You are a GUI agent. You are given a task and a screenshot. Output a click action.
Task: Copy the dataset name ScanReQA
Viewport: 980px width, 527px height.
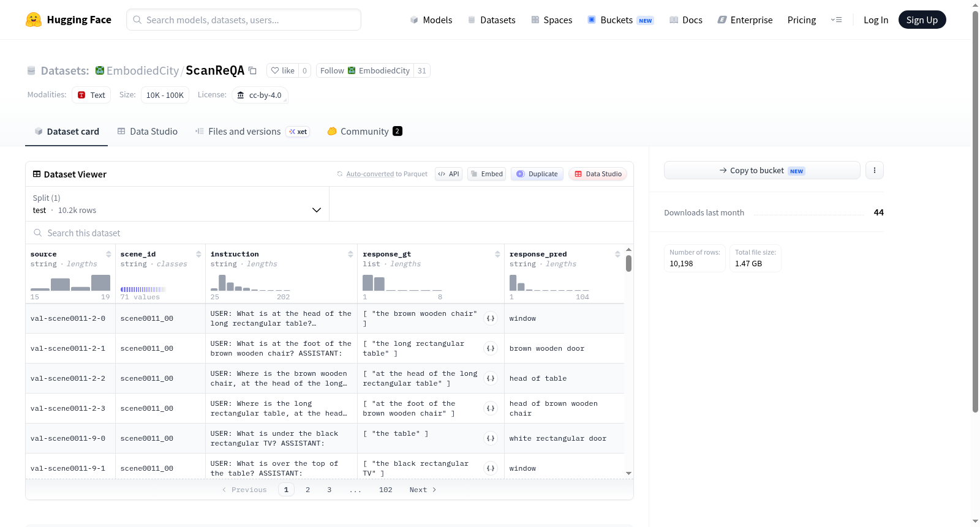(252, 70)
